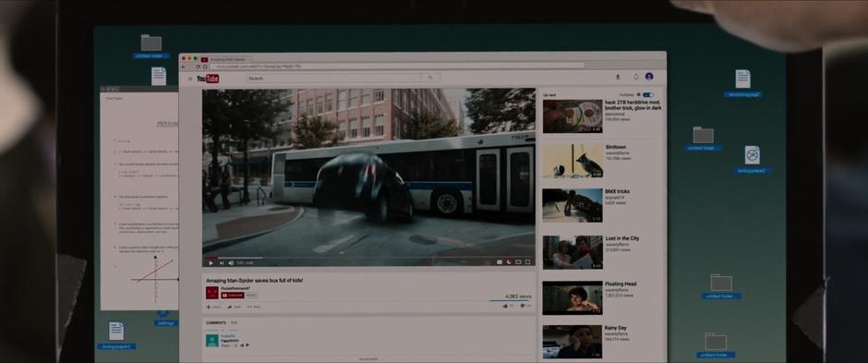Image resolution: width=868 pixels, height=363 pixels.
Task: Select the desktop document file at the top right
Action: tap(743, 83)
